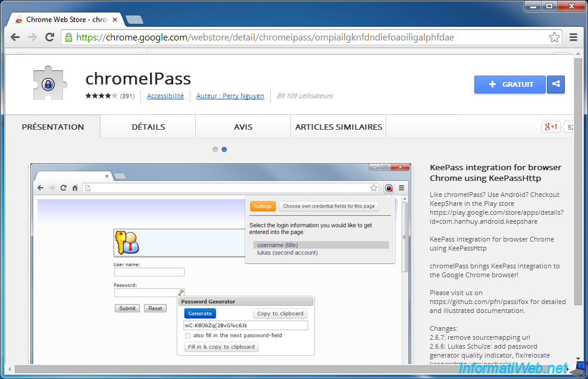Reload the Chrome Web Store page
The width and height of the screenshot is (588, 379).
pos(49,37)
